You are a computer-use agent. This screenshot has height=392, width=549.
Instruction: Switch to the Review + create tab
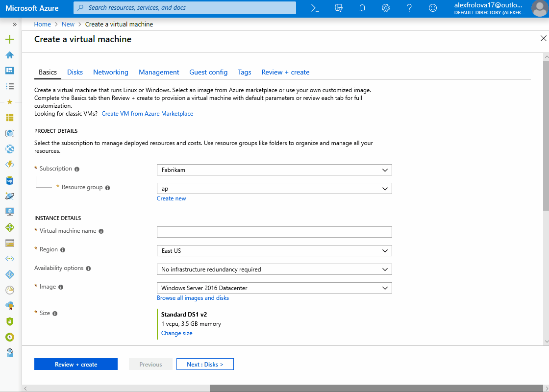[x=285, y=72]
